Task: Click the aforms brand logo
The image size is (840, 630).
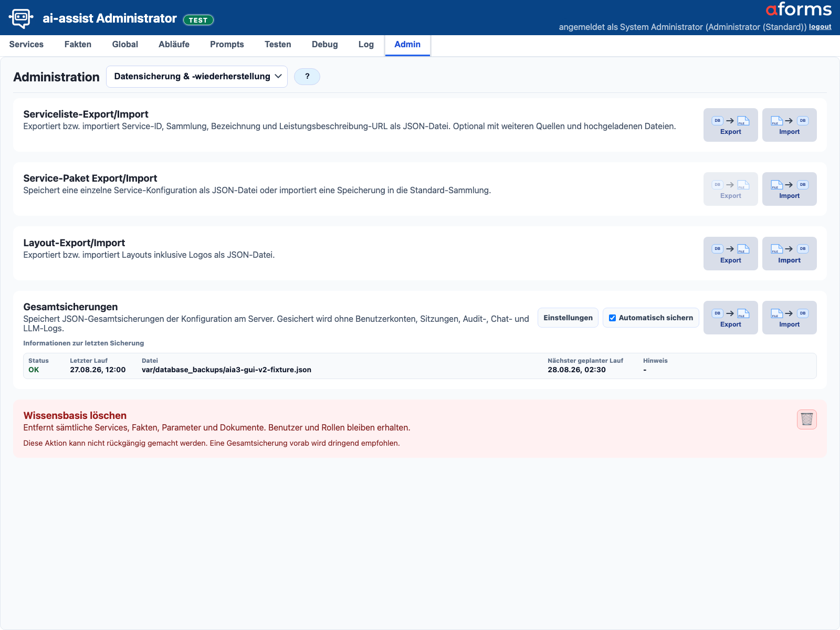Action: (799, 9)
